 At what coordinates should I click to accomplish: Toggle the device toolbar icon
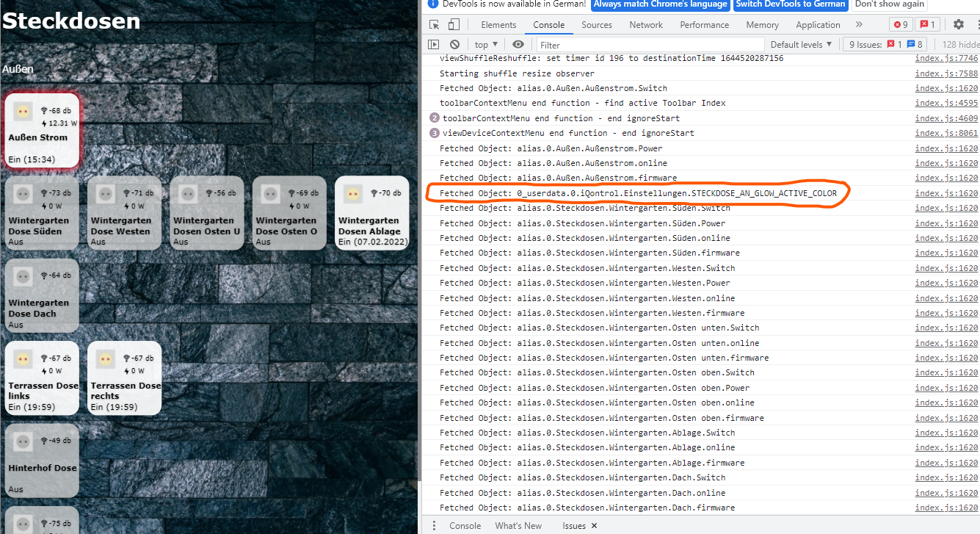pyautogui.click(x=455, y=24)
